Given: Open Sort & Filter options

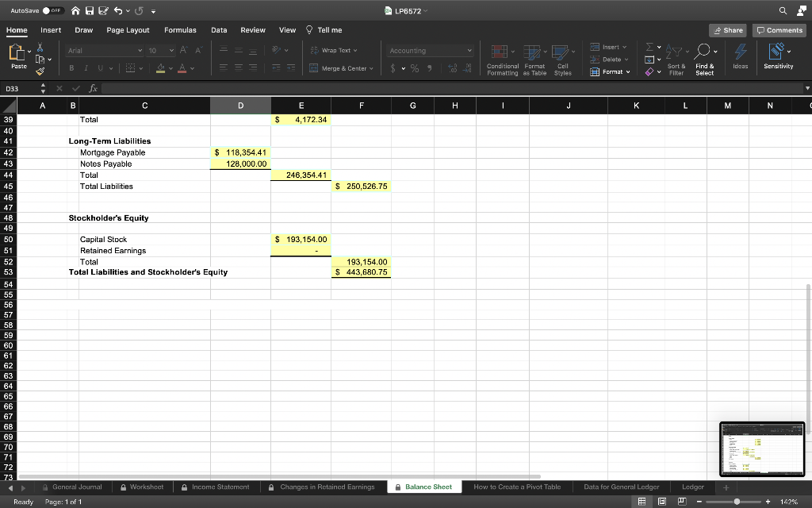Looking at the screenshot, I should tap(678, 59).
